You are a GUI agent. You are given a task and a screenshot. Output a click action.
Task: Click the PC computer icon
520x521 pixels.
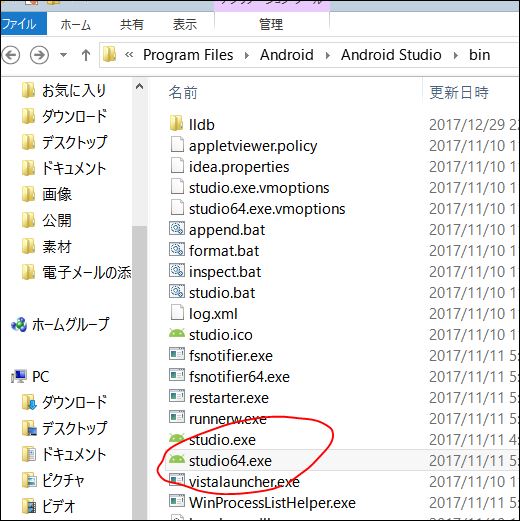pyautogui.click(x=19, y=377)
